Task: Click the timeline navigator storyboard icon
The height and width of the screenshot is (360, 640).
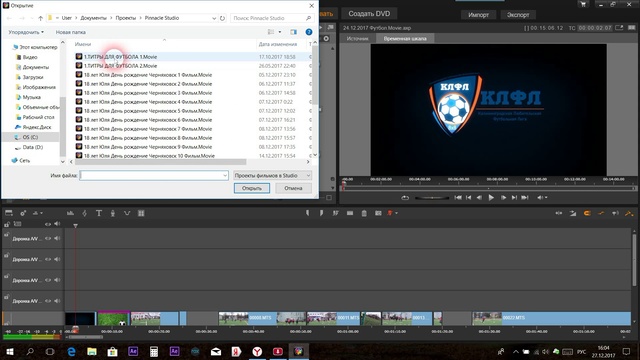Action: coord(9,213)
